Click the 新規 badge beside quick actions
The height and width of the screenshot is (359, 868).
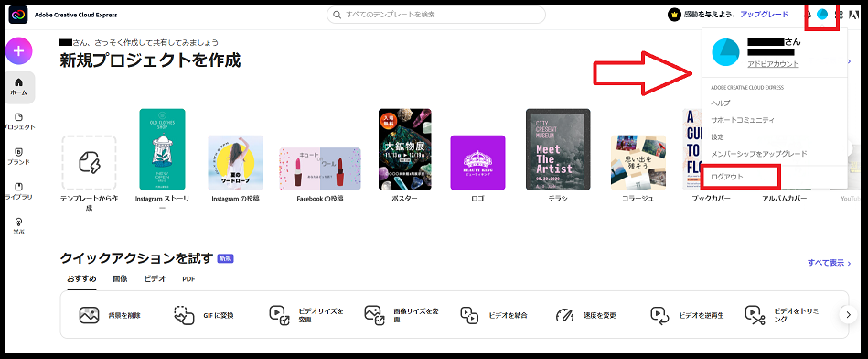[x=225, y=258]
